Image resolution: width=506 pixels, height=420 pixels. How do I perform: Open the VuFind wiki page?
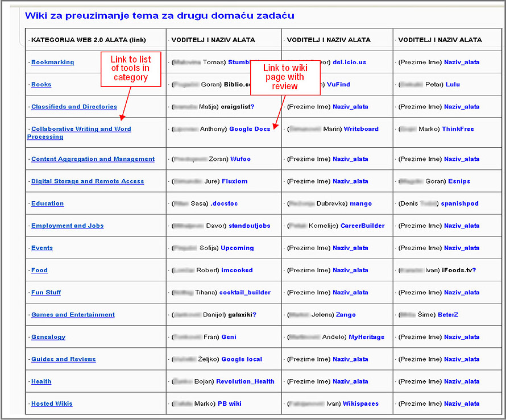[338, 85]
